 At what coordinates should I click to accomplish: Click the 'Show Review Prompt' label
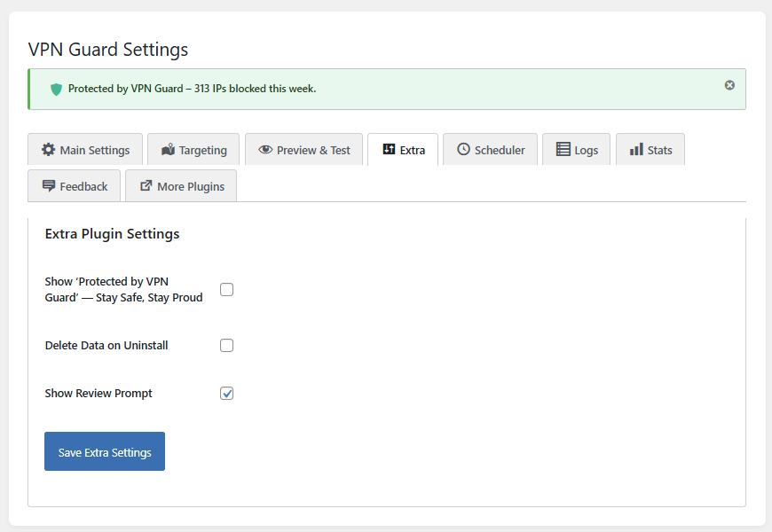coord(98,393)
